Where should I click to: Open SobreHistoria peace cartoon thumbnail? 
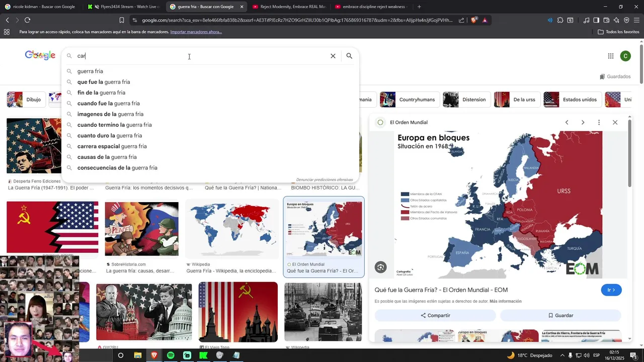(141, 229)
